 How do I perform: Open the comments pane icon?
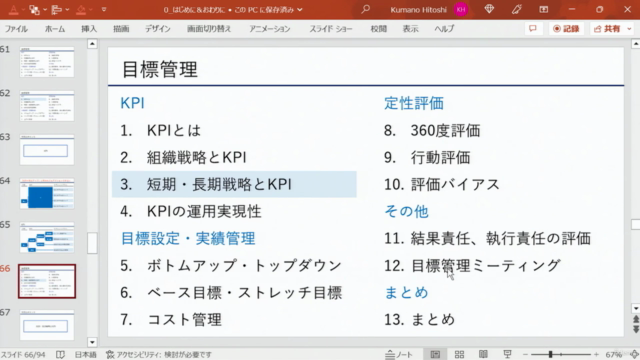[533, 29]
